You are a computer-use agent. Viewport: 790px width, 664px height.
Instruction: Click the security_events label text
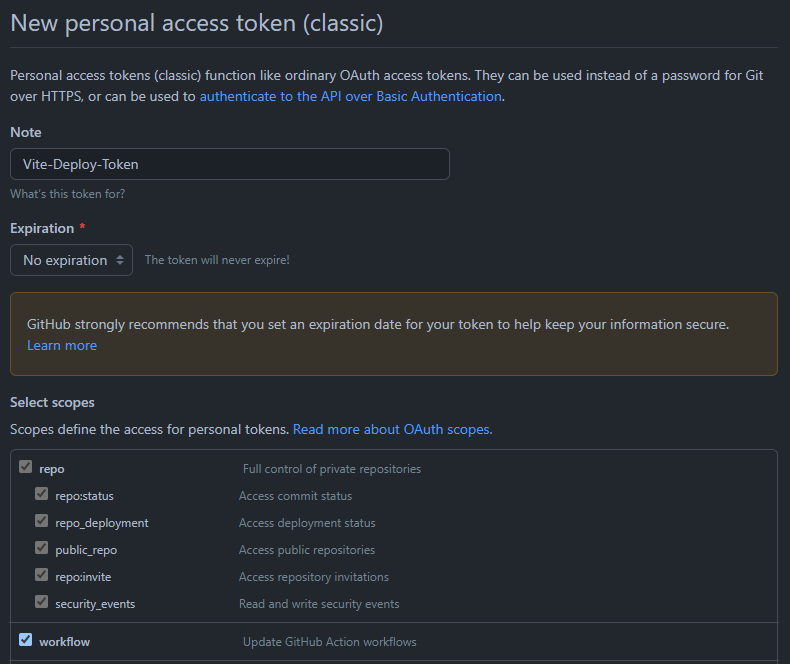click(95, 604)
